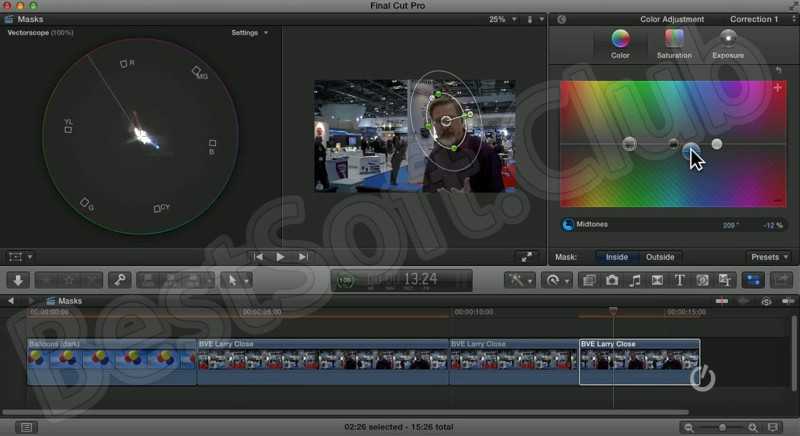Select the highlighted last BVE Larry Close clip
Viewport: 800px width, 436px height.
click(640, 362)
